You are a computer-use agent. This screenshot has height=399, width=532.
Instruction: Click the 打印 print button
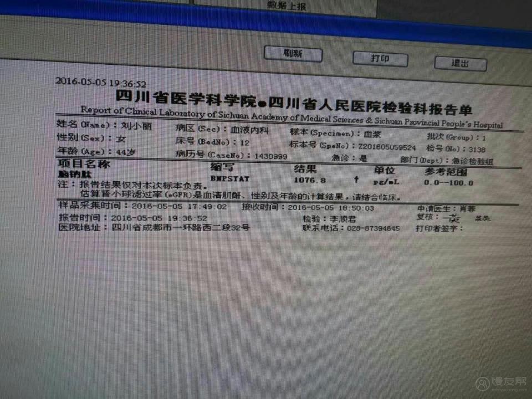380,59
